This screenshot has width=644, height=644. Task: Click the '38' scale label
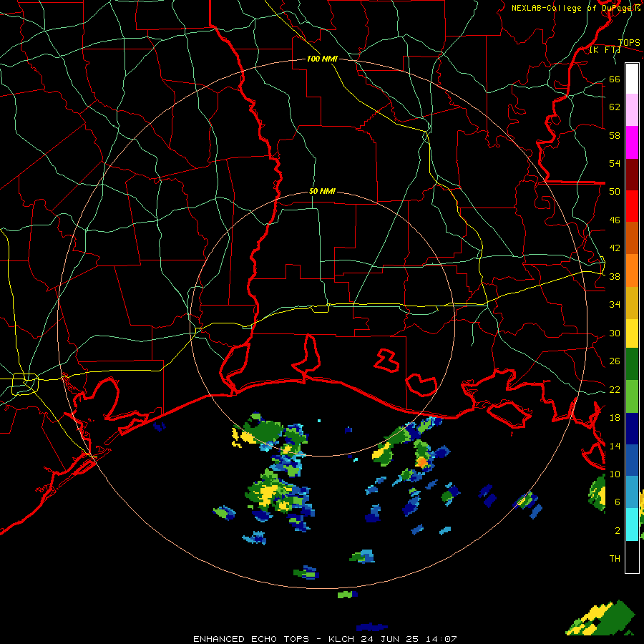(615, 276)
